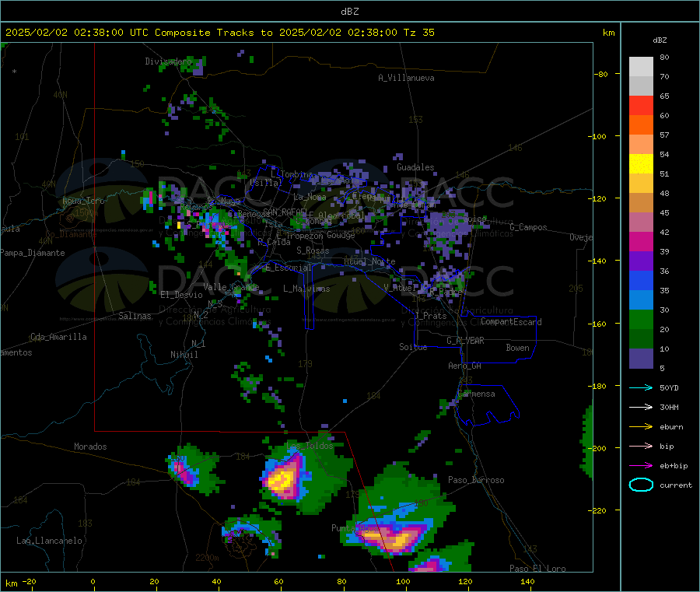Click the 'G_Campos' location label

(x=528, y=227)
